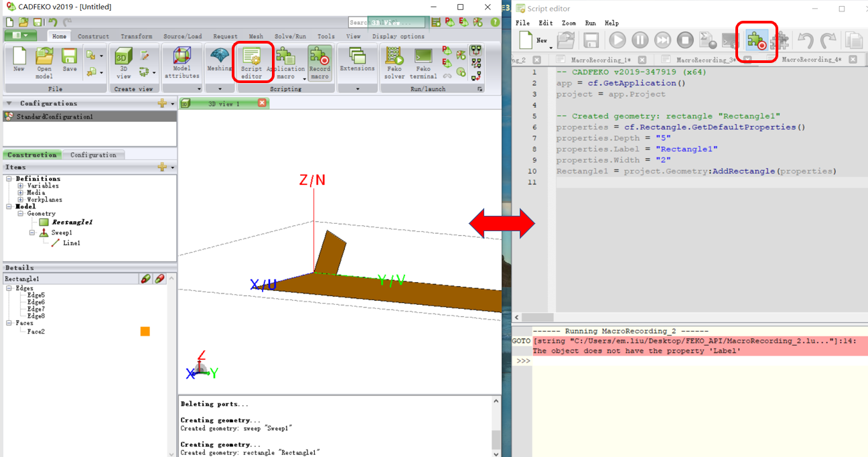This screenshot has height=457, width=868.
Task: Click the copy icon in Script editor toolbar
Action: (x=853, y=40)
